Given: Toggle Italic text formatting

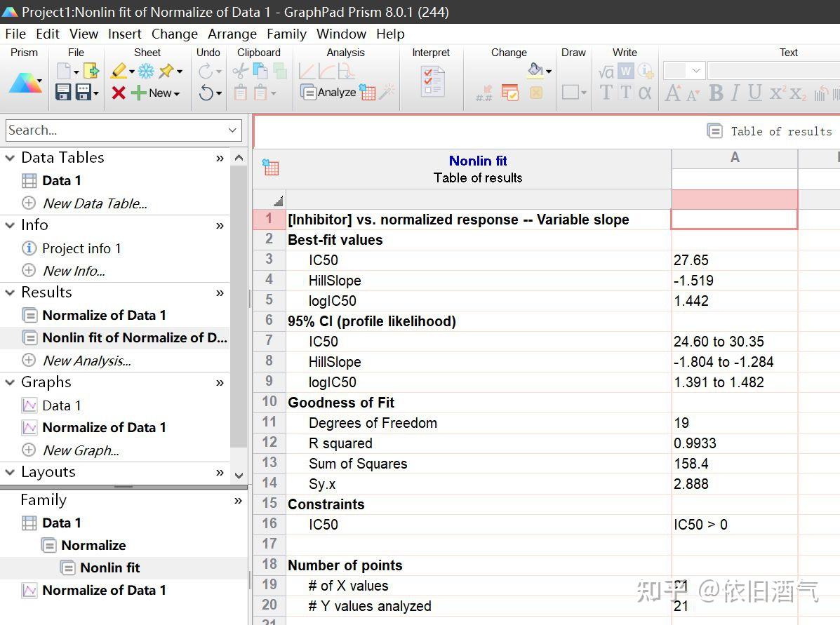Looking at the screenshot, I should 735,93.
